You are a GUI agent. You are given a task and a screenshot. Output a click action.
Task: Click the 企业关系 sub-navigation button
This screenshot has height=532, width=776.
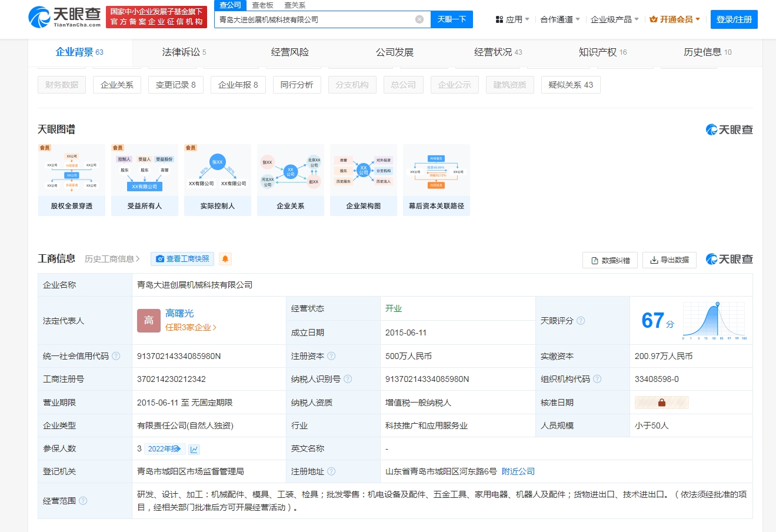click(117, 85)
